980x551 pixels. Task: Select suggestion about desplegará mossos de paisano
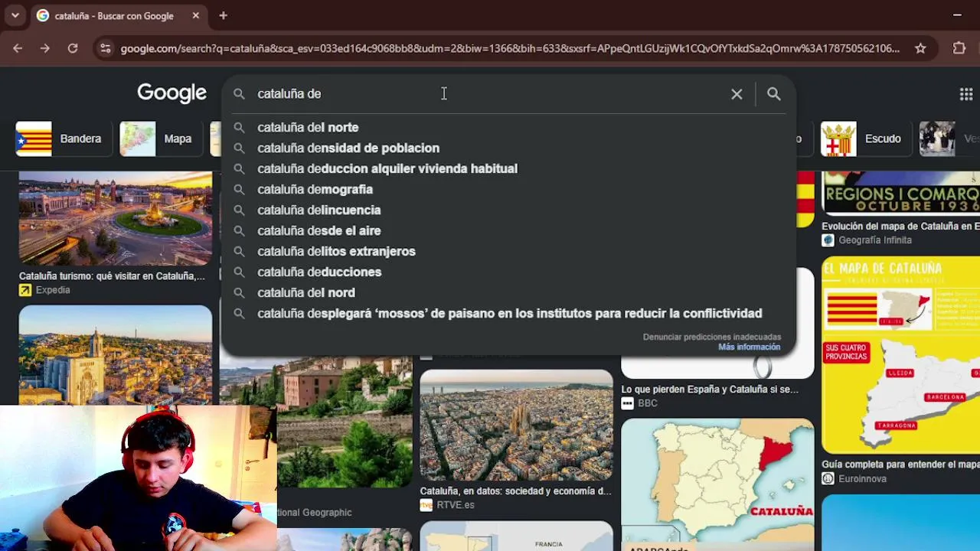click(508, 314)
